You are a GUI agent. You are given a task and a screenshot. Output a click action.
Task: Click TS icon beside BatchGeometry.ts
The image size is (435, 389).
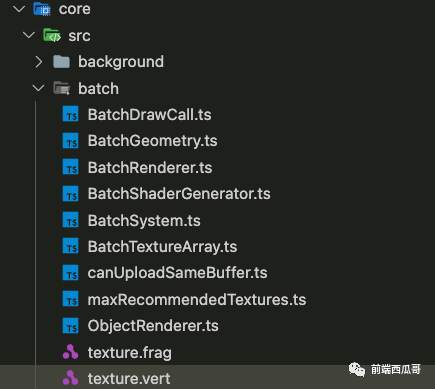[x=71, y=141]
